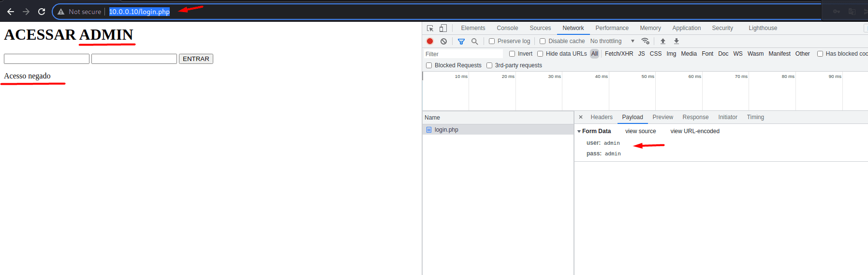Select the login.php request row

coord(498,130)
